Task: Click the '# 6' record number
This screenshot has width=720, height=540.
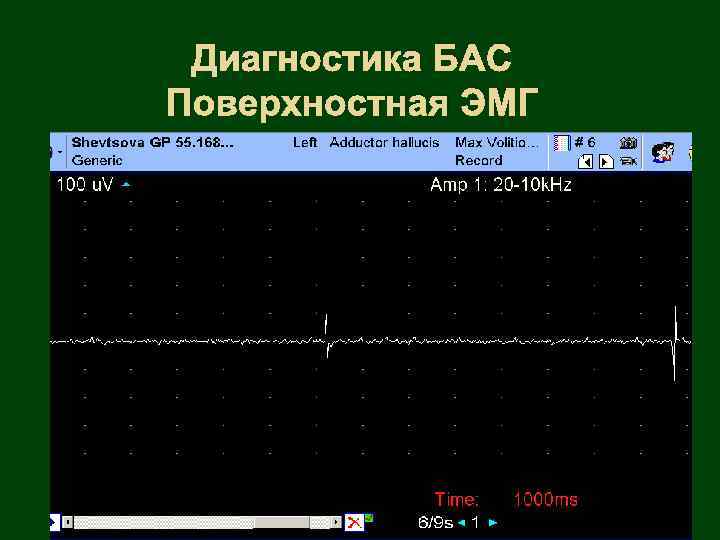Action: 585,142
